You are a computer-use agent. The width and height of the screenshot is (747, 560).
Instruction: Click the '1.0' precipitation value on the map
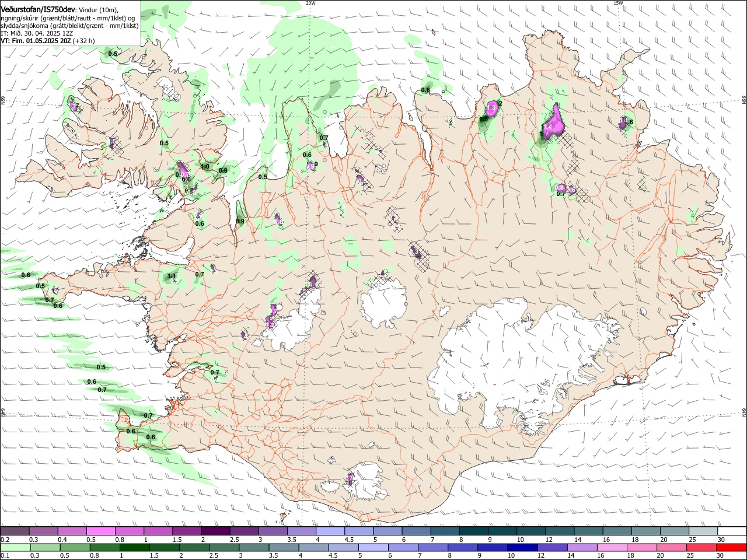[x=205, y=166]
